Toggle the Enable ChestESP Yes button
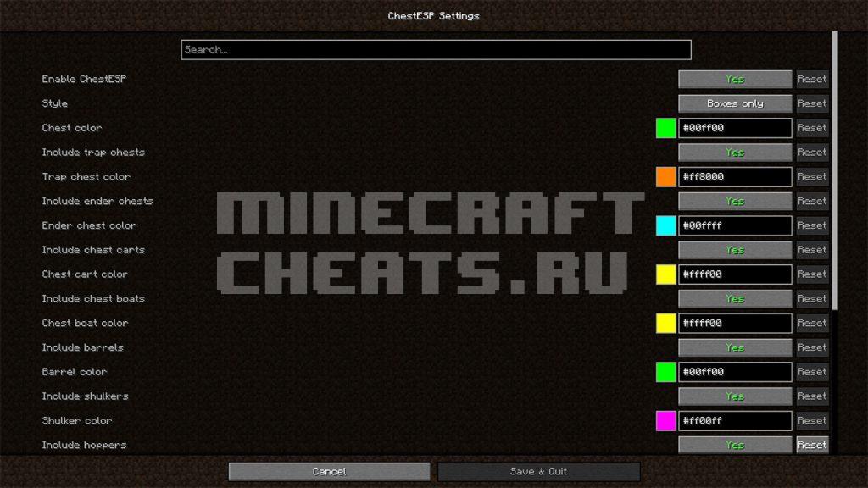Screen dimensions: 868x488 (735, 79)
